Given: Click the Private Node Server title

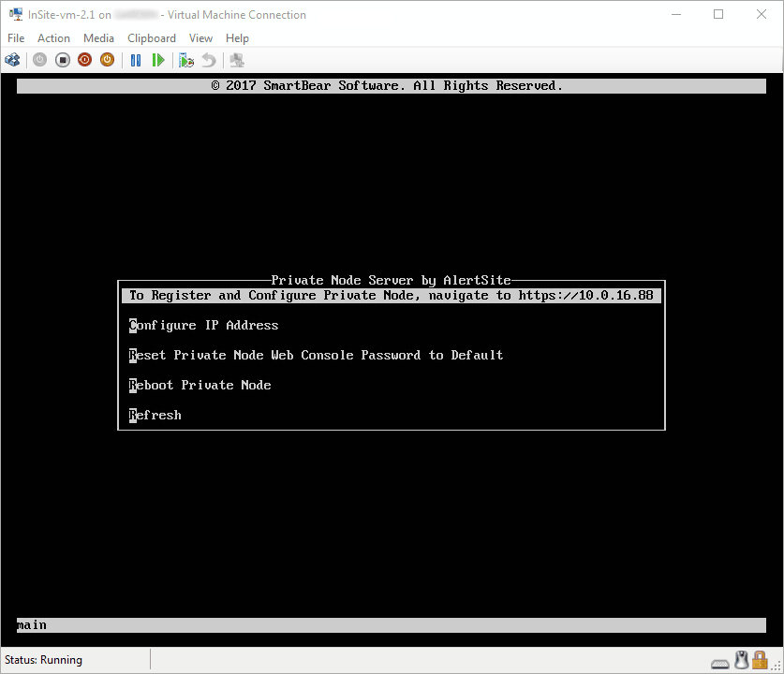Looking at the screenshot, I should (391, 280).
